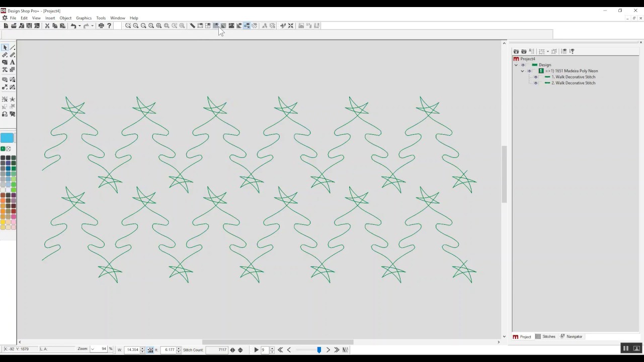The width and height of the screenshot is (644, 362).
Task: Click the Play stitch simulation button
Action: (x=256, y=350)
